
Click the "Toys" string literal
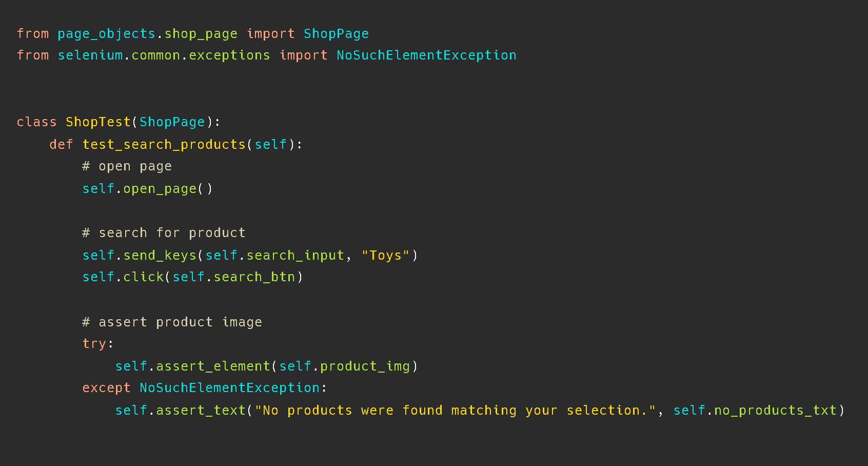click(x=385, y=256)
